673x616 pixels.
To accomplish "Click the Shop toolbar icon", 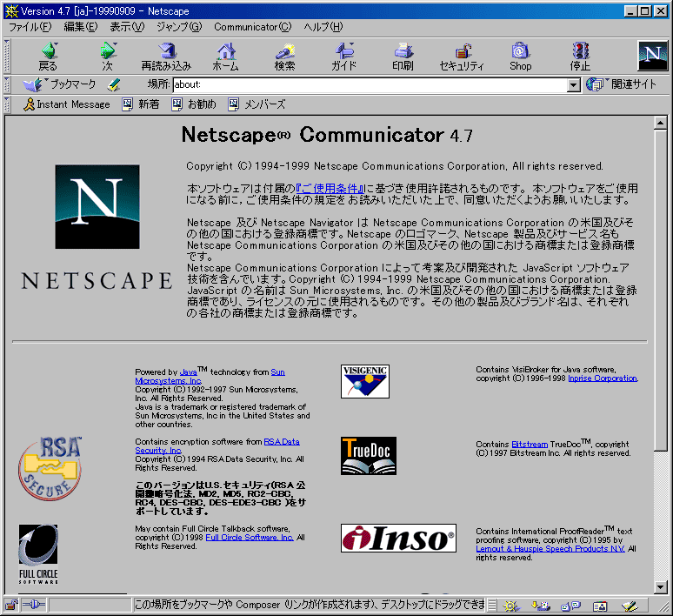I will pyautogui.click(x=520, y=57).
